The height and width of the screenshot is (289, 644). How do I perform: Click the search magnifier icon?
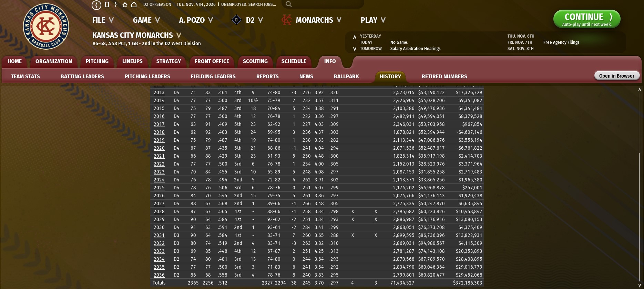click(289, 4)
